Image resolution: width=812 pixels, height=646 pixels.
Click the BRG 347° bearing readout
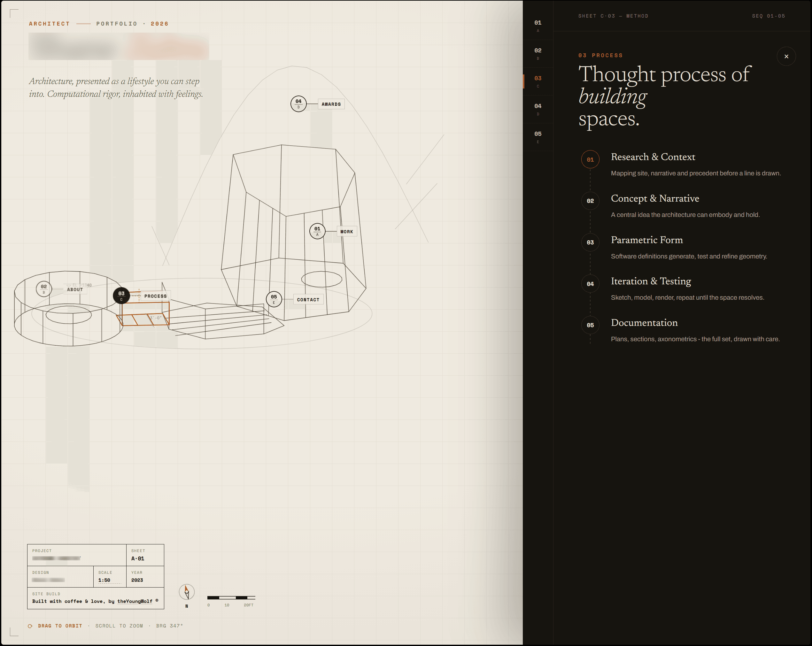tap(169, 626)
